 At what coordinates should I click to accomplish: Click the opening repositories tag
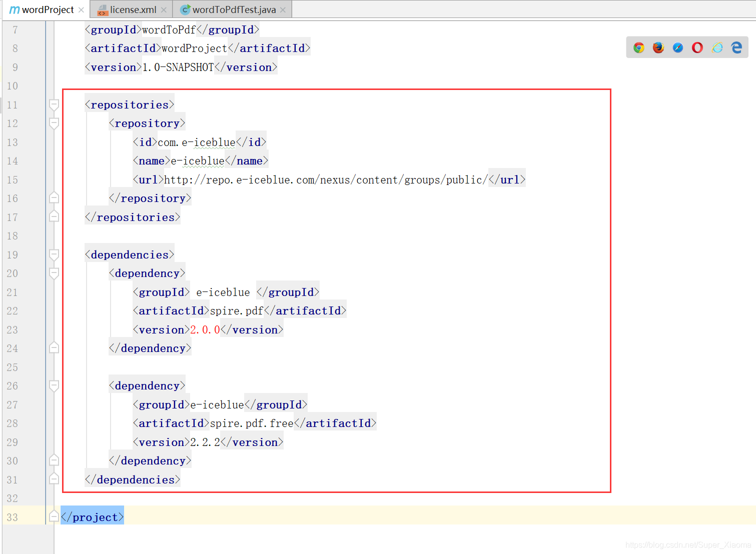tap(130, 105)
